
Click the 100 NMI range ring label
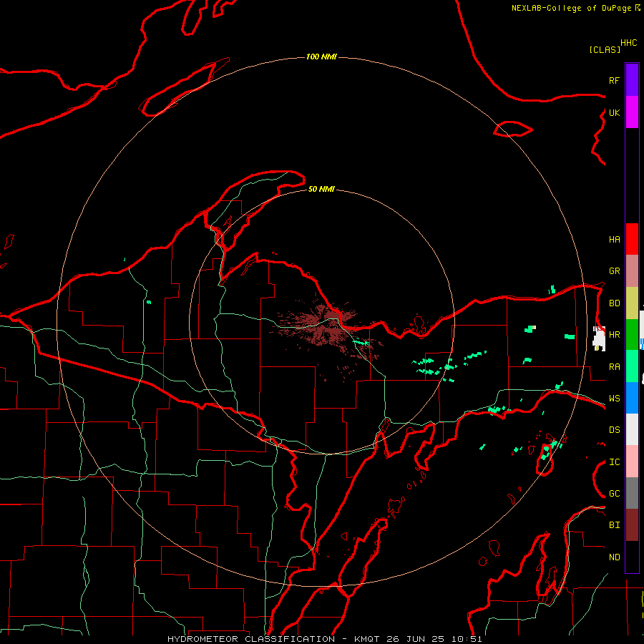pos(321,57)
